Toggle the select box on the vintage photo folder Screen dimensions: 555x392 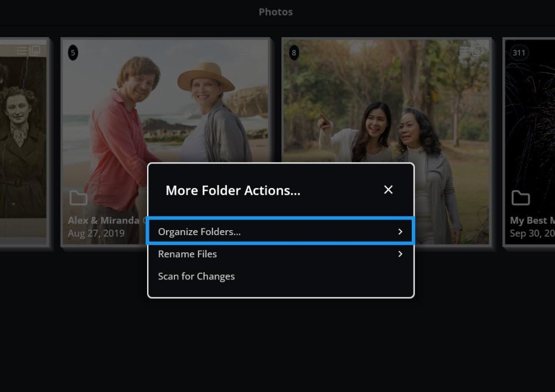coord(35,50)
